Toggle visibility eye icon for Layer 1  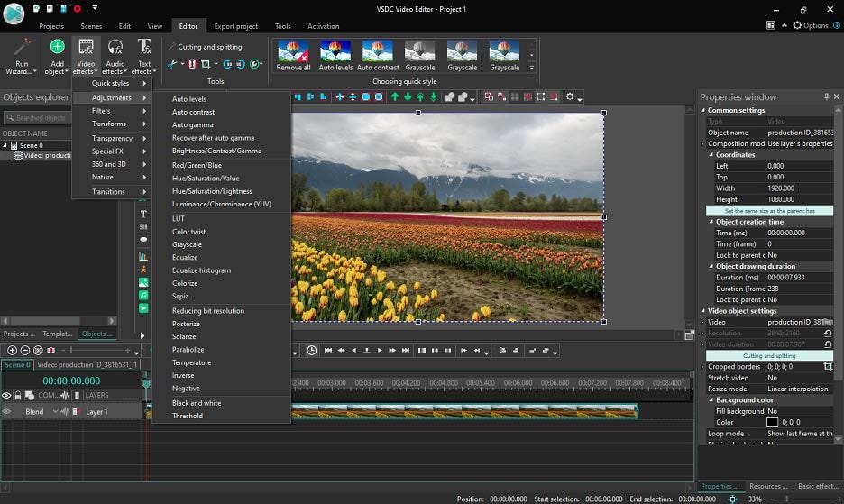click(x=6, y=412)
